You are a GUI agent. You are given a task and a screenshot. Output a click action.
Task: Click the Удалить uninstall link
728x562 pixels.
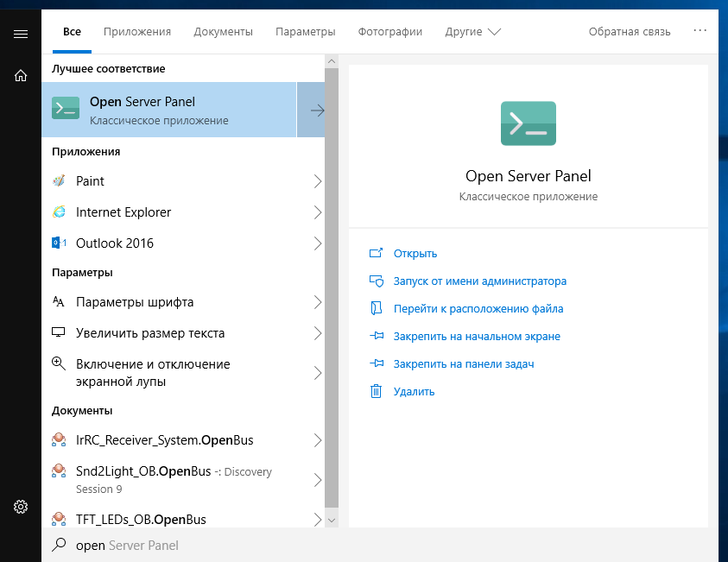pyautogui.click(x=415, y=392)
